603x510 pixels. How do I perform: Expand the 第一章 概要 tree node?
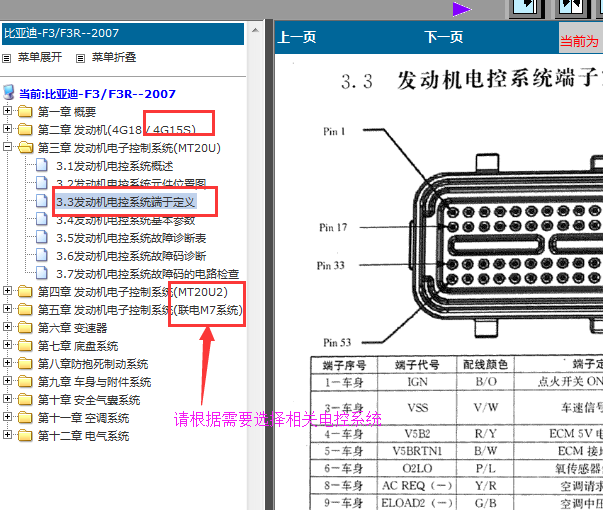point(7,111)
